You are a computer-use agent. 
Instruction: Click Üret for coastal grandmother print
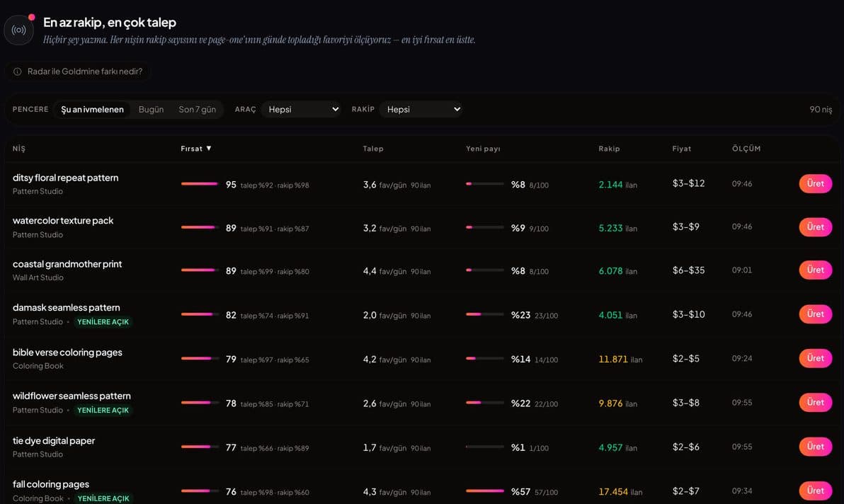pos(816,270)
